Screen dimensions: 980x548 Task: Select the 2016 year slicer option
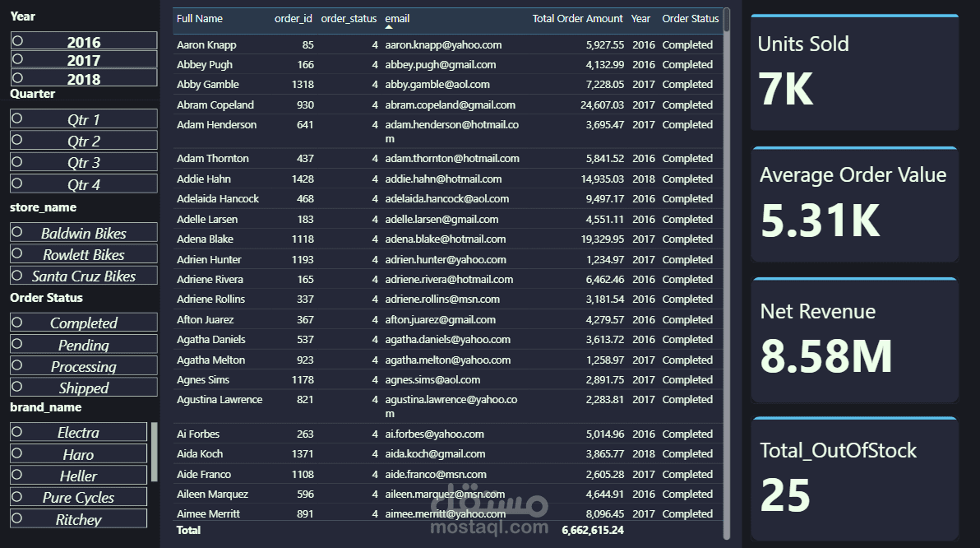[x=84, y=40]
